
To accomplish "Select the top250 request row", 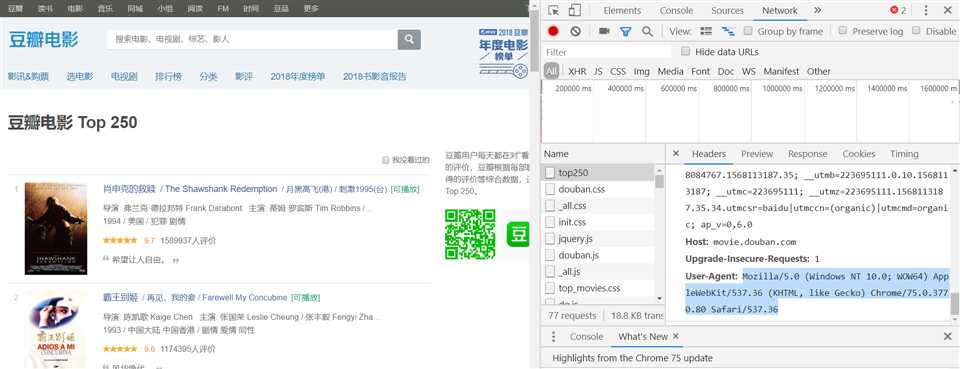I will pos(598,173).
